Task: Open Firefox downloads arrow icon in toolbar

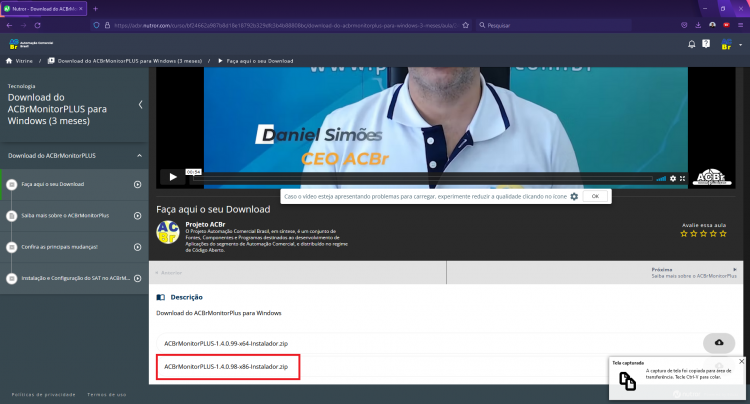Action: click(x=698, y=25)
